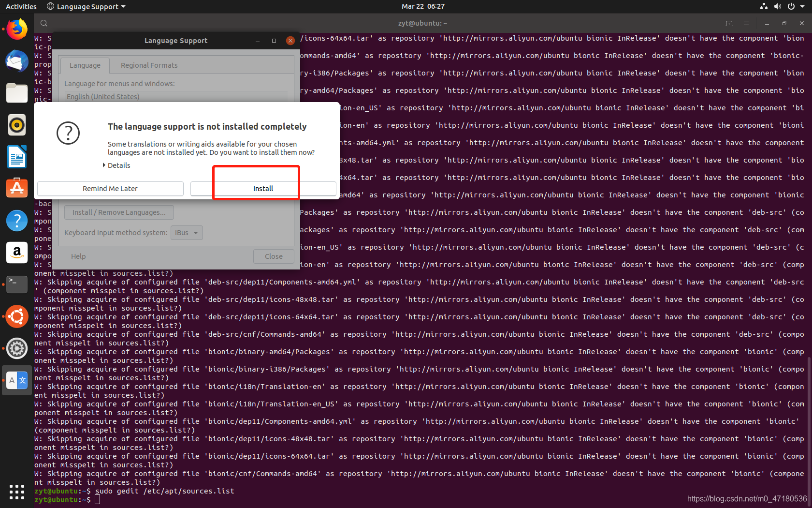Click Install / Remove Languages button

click(119, 212)
